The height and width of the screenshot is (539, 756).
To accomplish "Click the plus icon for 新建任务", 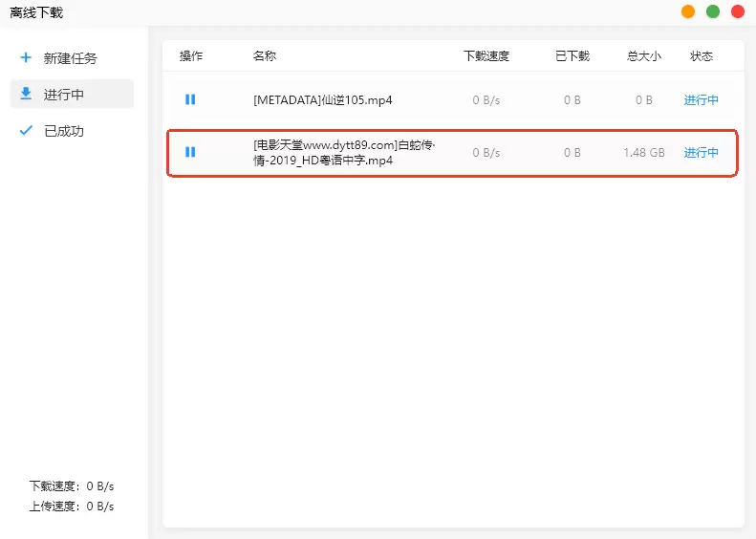I will point(26,57).
